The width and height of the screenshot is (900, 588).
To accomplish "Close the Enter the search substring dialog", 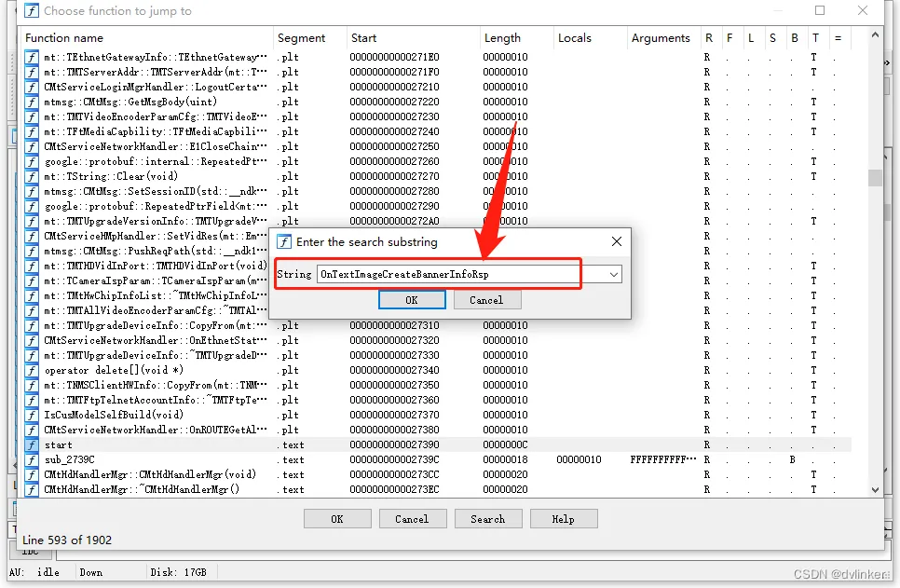I will (x=617, y=241).
